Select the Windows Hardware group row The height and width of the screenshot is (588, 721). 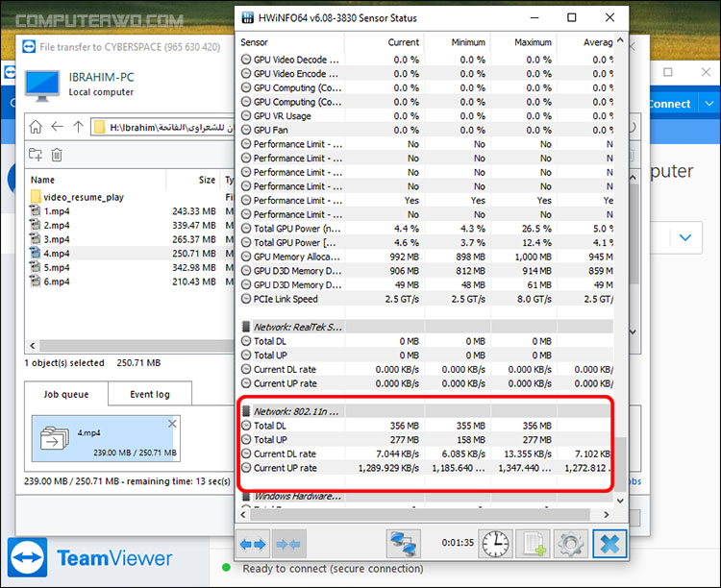click(426, 497)
